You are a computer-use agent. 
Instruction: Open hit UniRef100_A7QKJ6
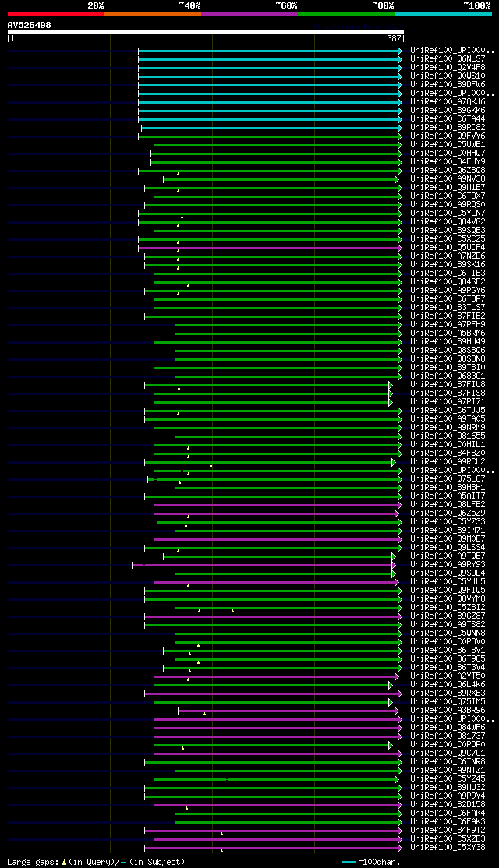pyautogui.click(x=448, y=102)
